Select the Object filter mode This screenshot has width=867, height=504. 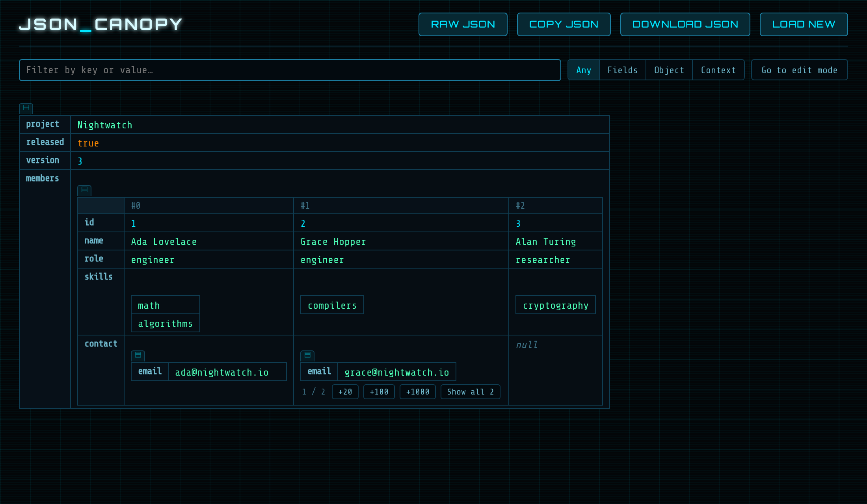coord(669,70)
